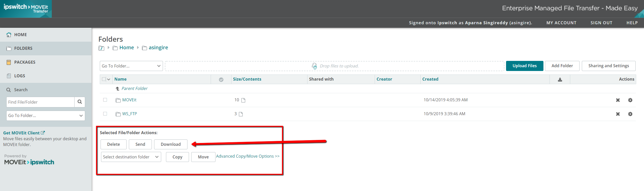Image resolution: width=644 pixels, height=191 pixels.
Task: Open the Go To Folder dropdown above the table
Action: (x=131, y=66)
